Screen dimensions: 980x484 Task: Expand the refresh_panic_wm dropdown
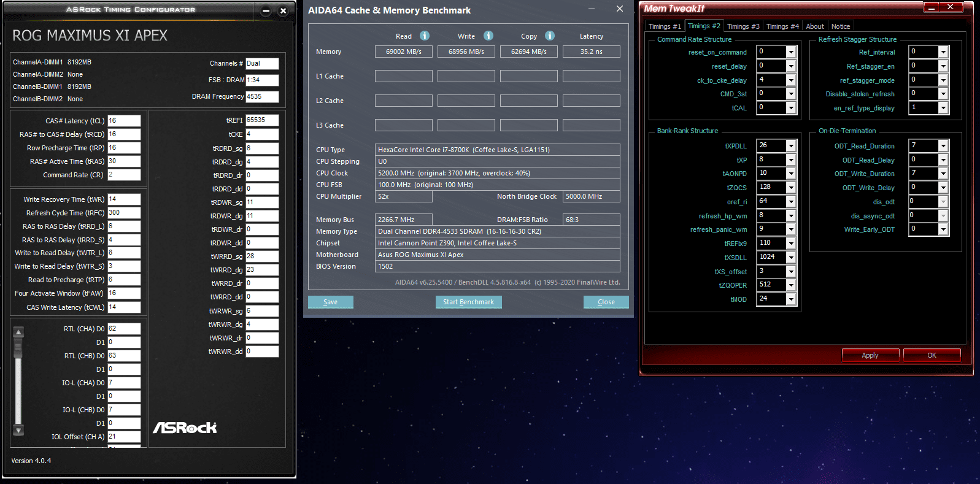(x=791, y=229)
